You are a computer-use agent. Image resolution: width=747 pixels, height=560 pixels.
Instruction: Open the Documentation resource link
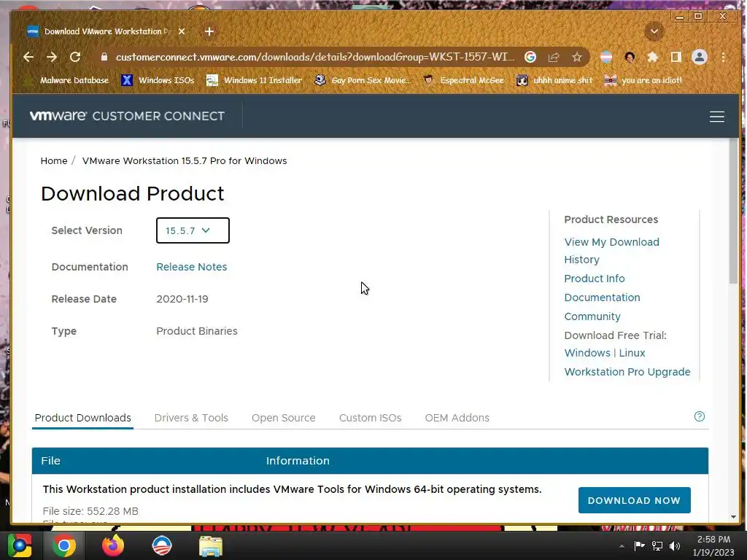(x=602, y=297)
